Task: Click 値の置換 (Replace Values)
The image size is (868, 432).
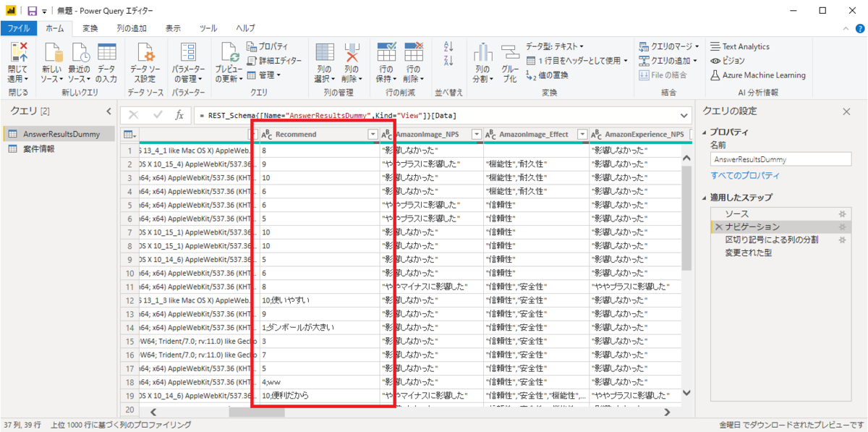Action: point(547,75)
